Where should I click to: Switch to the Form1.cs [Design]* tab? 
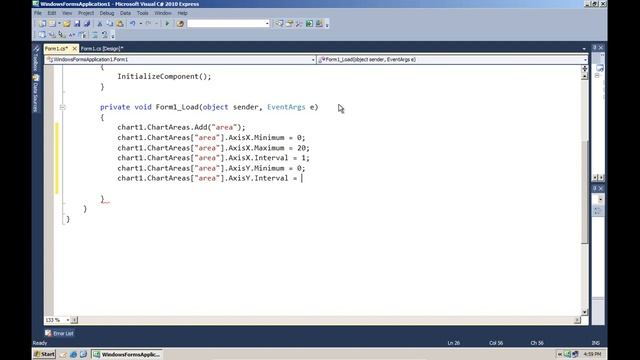[x=102, y=49]
